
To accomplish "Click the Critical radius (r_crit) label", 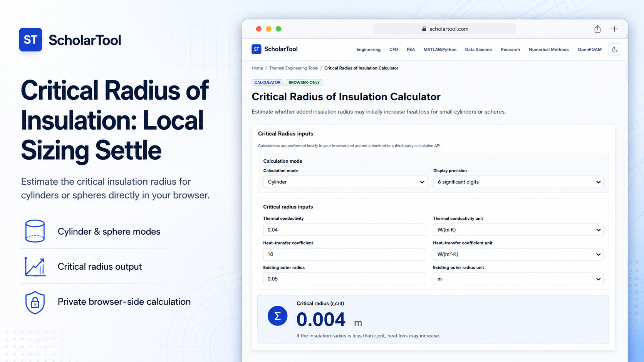I will click(320, 304).
